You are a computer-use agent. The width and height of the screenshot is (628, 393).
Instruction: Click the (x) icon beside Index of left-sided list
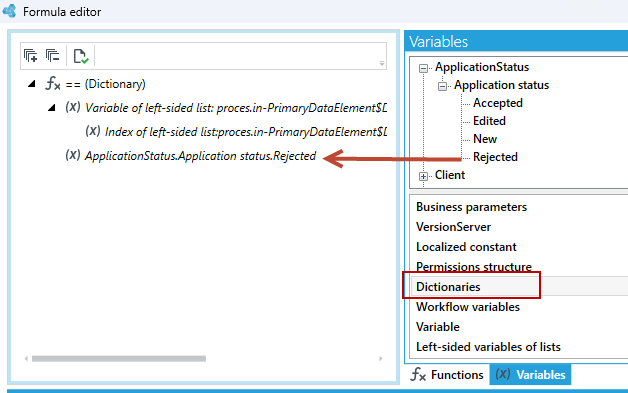(x=93, y=131)
